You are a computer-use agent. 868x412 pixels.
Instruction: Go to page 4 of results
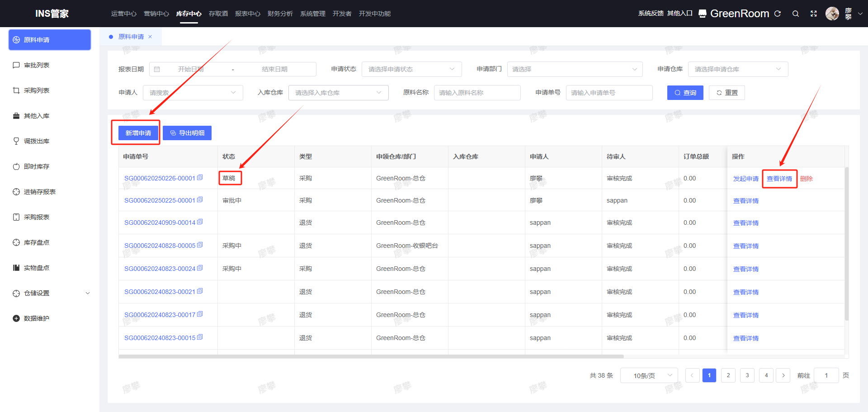point(766,375)
